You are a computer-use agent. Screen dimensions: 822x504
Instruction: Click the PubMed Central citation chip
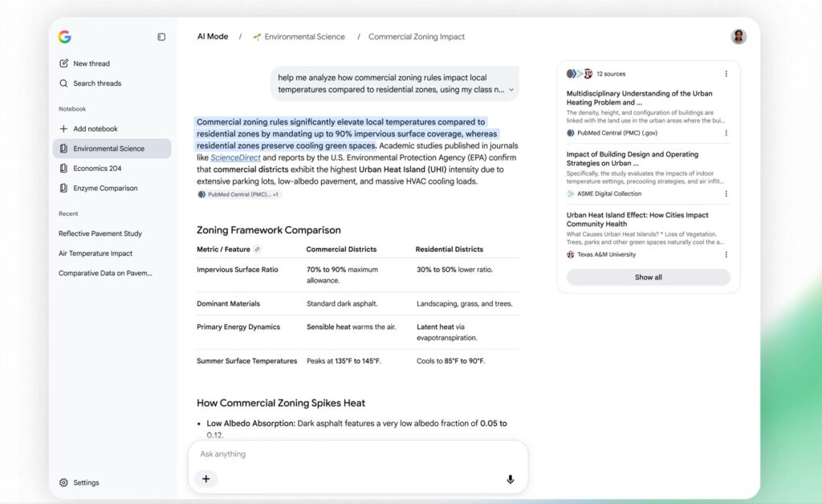pos(239,194)
